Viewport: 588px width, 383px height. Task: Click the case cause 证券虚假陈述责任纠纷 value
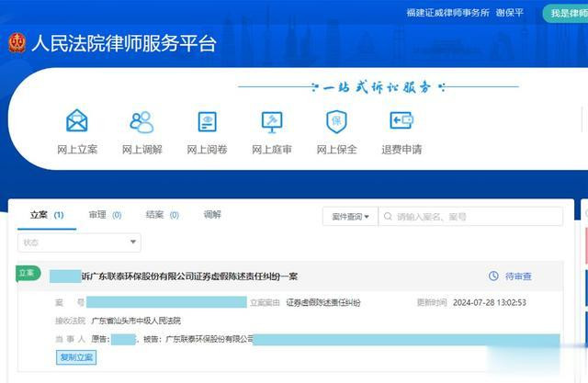tap(323, 302)
